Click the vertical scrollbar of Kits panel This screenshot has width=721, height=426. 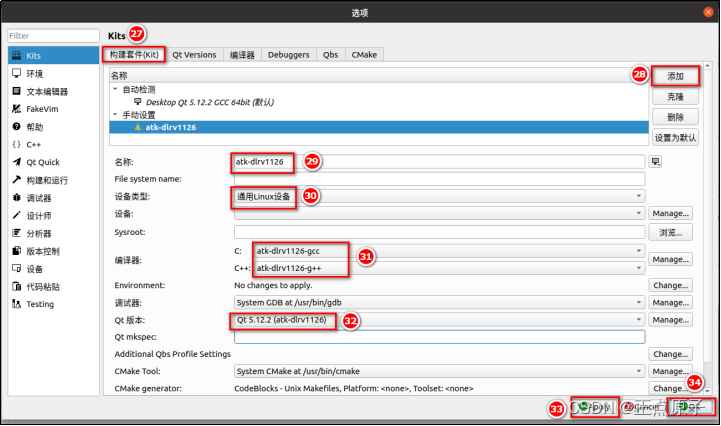coord(707,229)
